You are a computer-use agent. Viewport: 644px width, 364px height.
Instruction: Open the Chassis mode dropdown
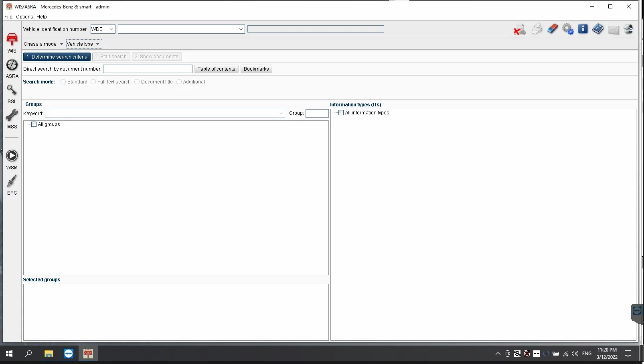pyautogui.click(x=43, y=44)
